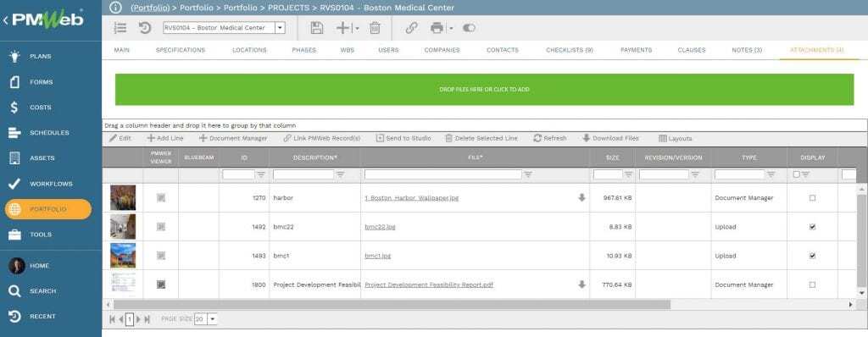The image size is (868, 337).
Task: Open Document Manager from the grid toolbar
Action: [x=233, y=138]
